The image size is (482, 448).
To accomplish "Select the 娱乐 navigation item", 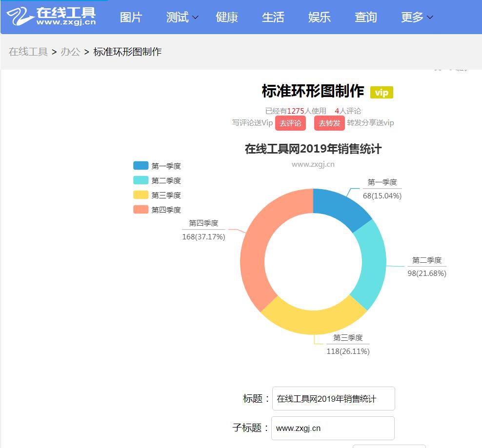I will click(x=320, y=18).
